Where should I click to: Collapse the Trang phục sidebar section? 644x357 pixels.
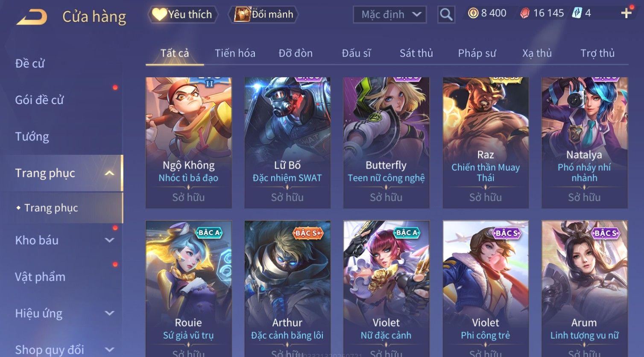109,173
